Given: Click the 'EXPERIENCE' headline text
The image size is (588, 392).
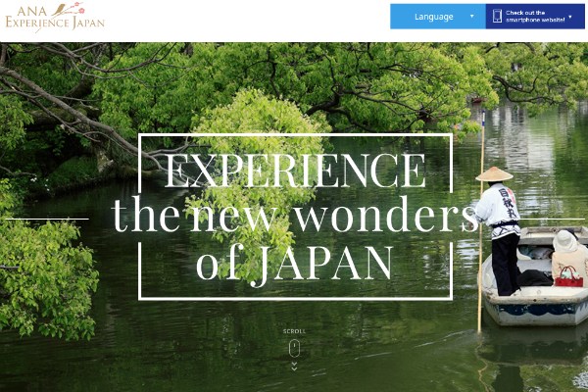Looking at the screenshot, I should pos(295,171).
